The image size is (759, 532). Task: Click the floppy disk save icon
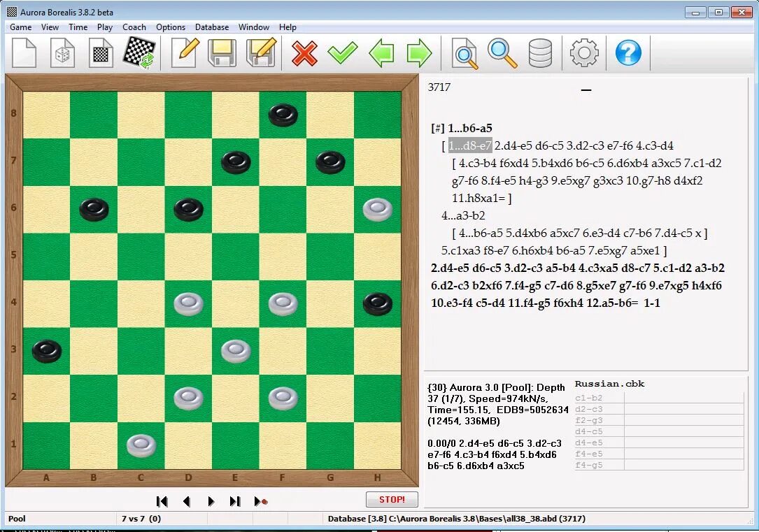pos(222,52)
